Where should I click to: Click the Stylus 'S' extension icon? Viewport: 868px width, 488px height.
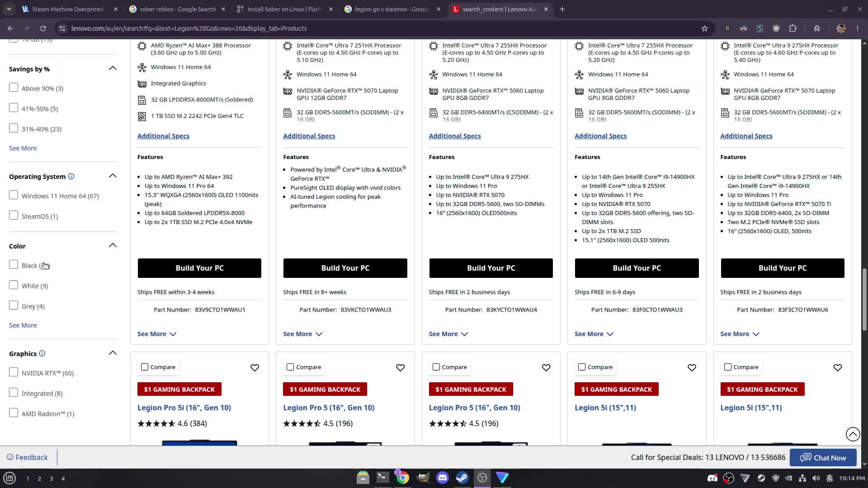tap(760, 28)
